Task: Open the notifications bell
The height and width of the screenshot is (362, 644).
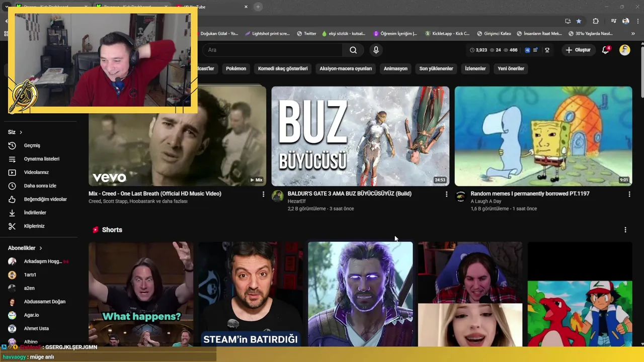Action: tap(606, 50)
